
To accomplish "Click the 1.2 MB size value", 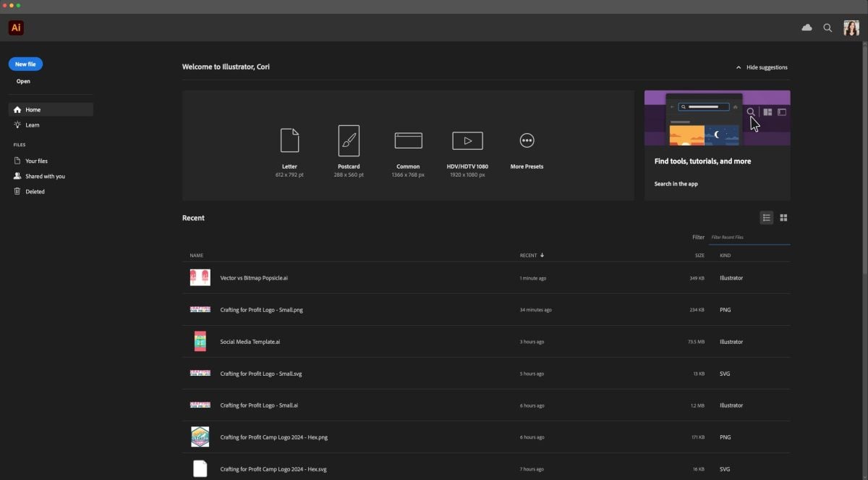I will click(697, 405).
